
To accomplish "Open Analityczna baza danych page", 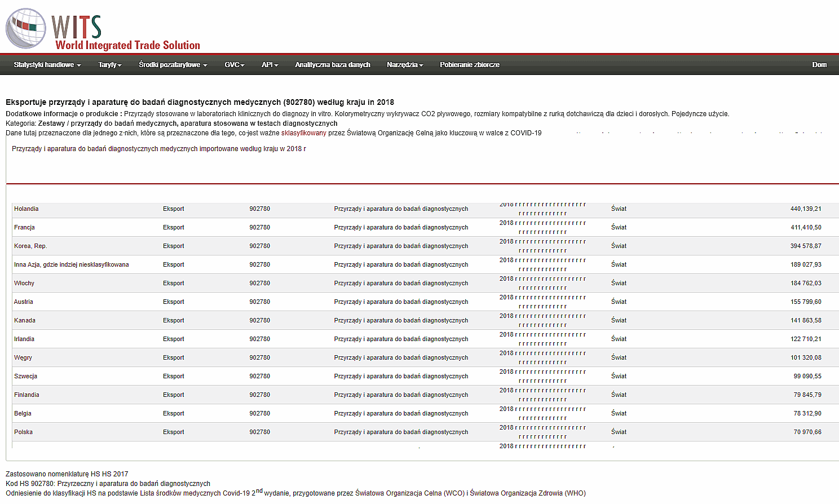I will (x=333, y=65).
